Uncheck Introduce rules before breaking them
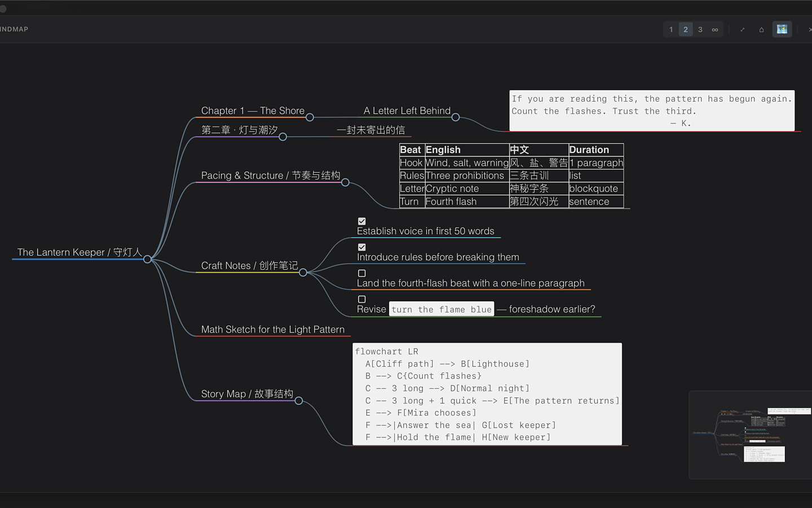The image size is (812, 508). [x=362, y=247]
